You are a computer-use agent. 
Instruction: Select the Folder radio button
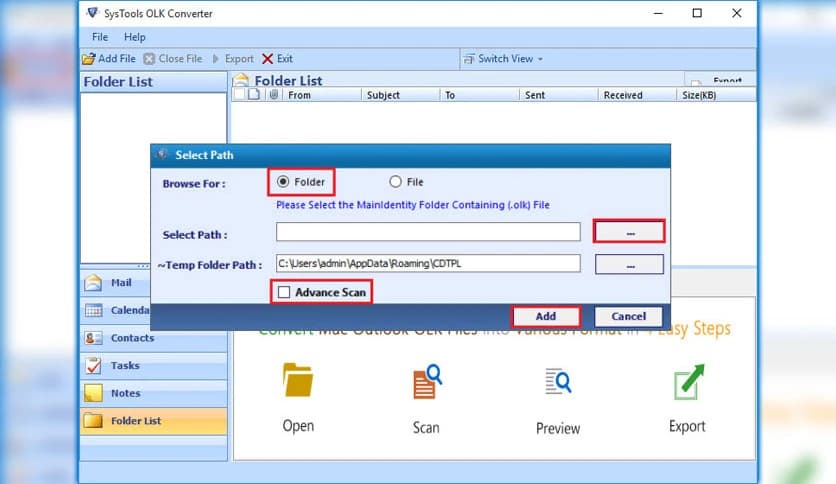283,182
